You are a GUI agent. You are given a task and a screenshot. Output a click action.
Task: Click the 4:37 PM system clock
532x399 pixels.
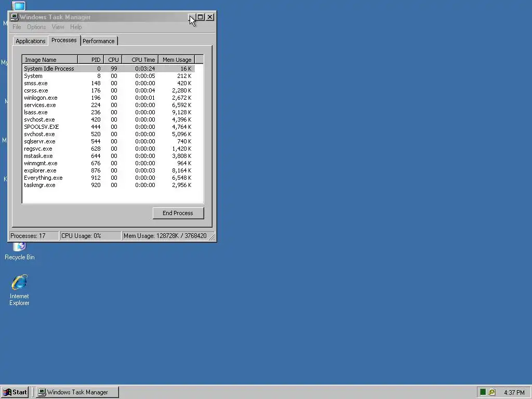pos(514,393)
